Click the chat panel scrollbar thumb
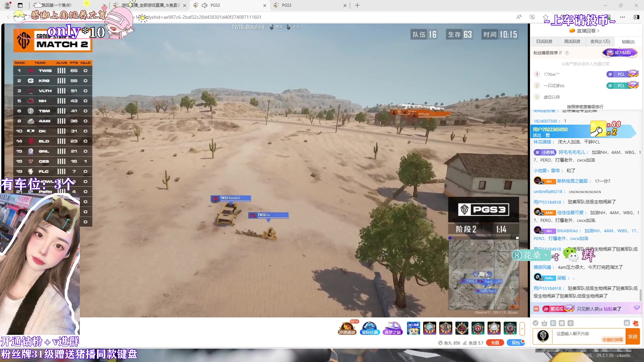This screenshot has width=644, height=362. pyautogui.click(x=641, y=295)
